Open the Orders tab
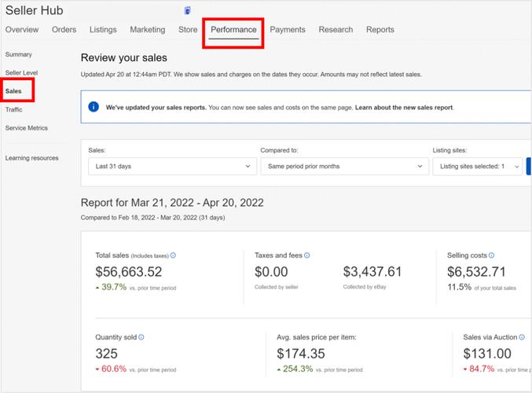 point(64,30)
